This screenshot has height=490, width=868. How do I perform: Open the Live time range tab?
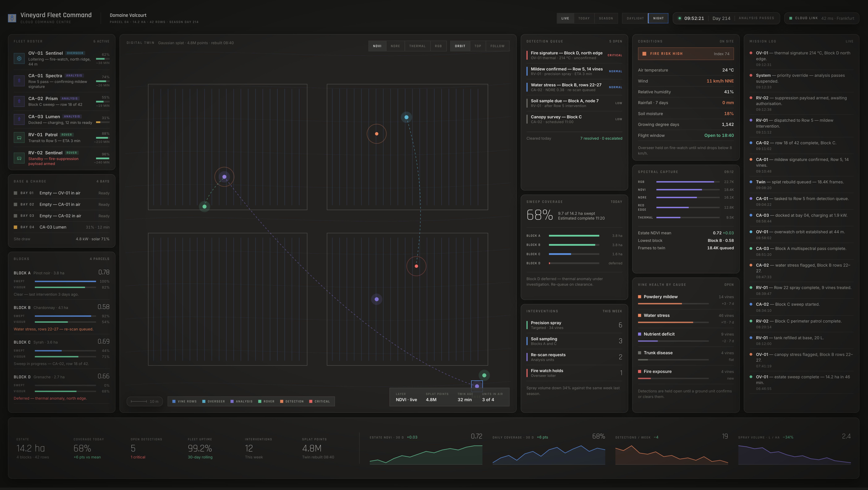pyautogui.click(x=565, y=18)
